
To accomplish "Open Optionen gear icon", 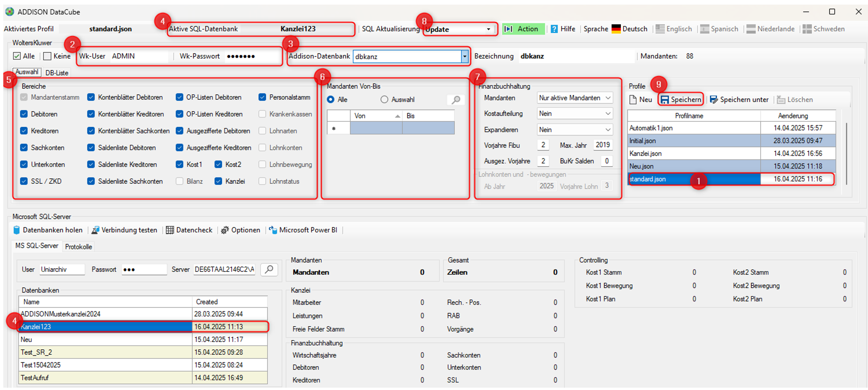I will [x=225, y=230].
